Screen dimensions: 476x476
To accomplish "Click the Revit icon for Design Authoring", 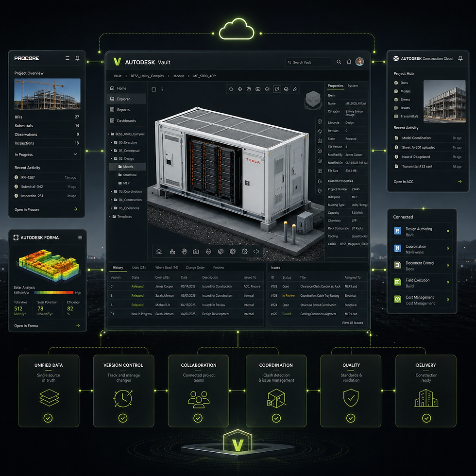I will [397, 231].
